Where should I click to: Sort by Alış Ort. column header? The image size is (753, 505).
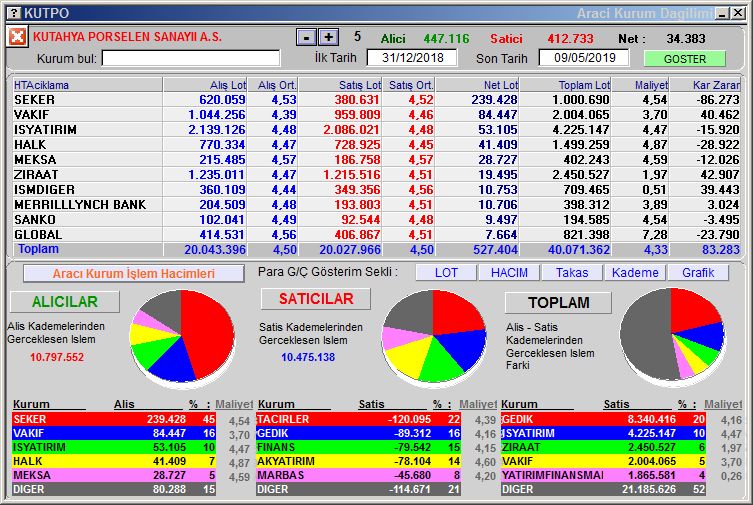pyautogui.click(x=273, y=85)
